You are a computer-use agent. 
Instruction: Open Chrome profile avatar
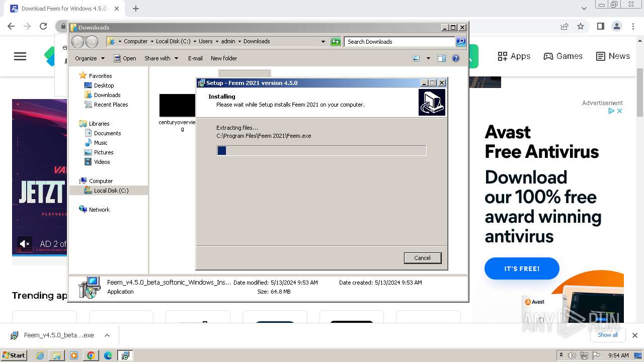pyautogui.click(x=617, y=26)
